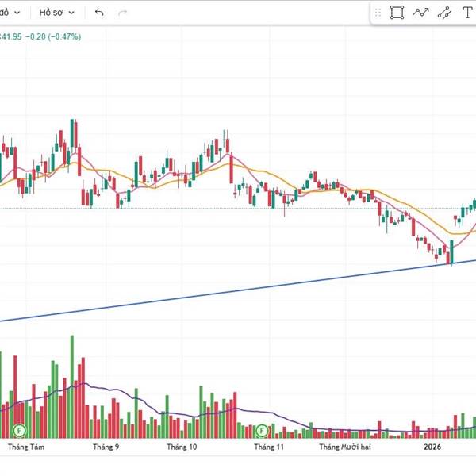
Task: Select the Rectangle drawing tool
Action: point(397,13)
